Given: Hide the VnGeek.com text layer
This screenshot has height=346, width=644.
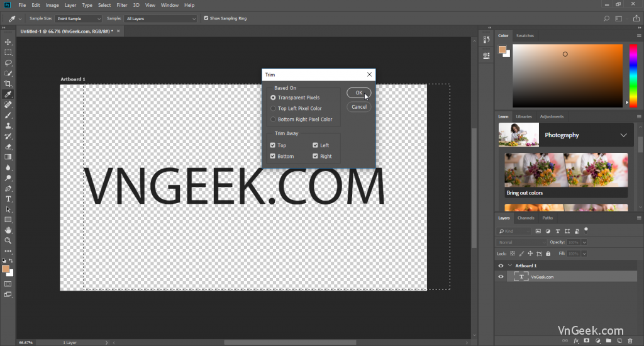Looking at the screenshot, I should 501,277.
